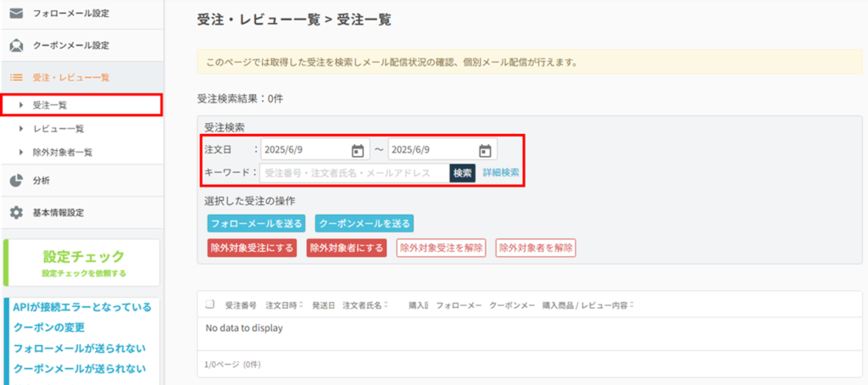Click the red 除外対象受注にする button
The image size is (868, 385).
point(252,248)
